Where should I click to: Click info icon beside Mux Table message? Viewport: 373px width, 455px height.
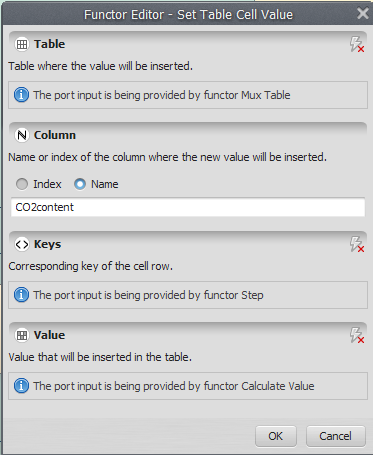[x=21, y=95]
